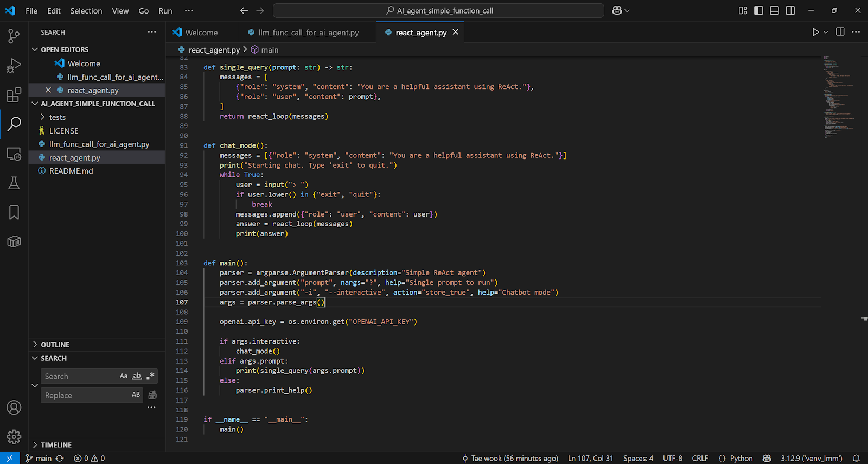Close react_agent.py in Open Editors
The image size is (868, 464).
pos(48,90)
